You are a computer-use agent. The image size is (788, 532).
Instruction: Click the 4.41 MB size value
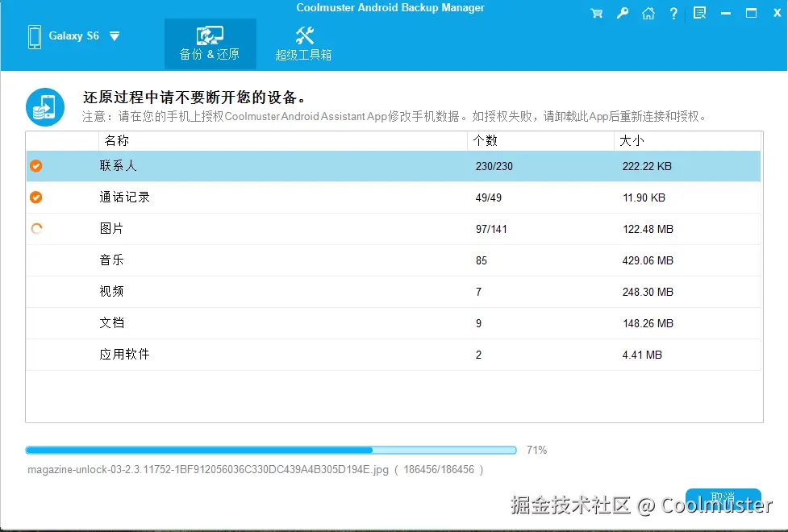tap(642, 355)
